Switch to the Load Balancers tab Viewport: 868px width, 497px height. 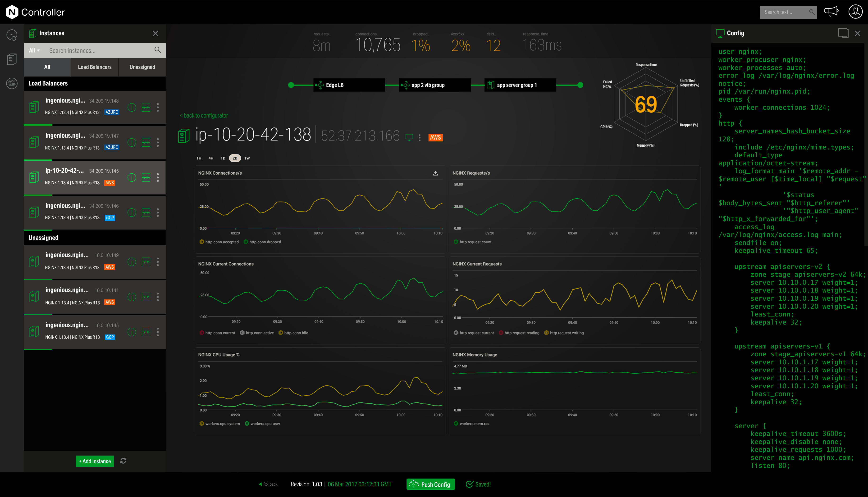pyautogui.click(x=95, y=67)
